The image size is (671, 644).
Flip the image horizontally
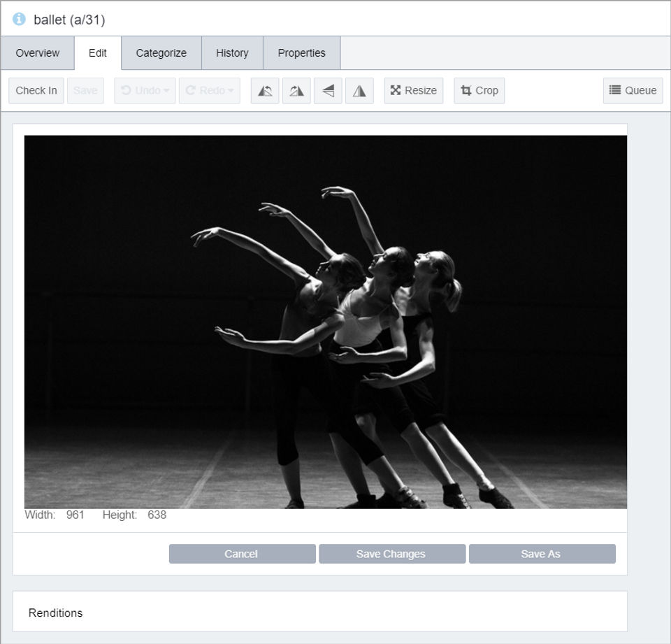(359, 91)
